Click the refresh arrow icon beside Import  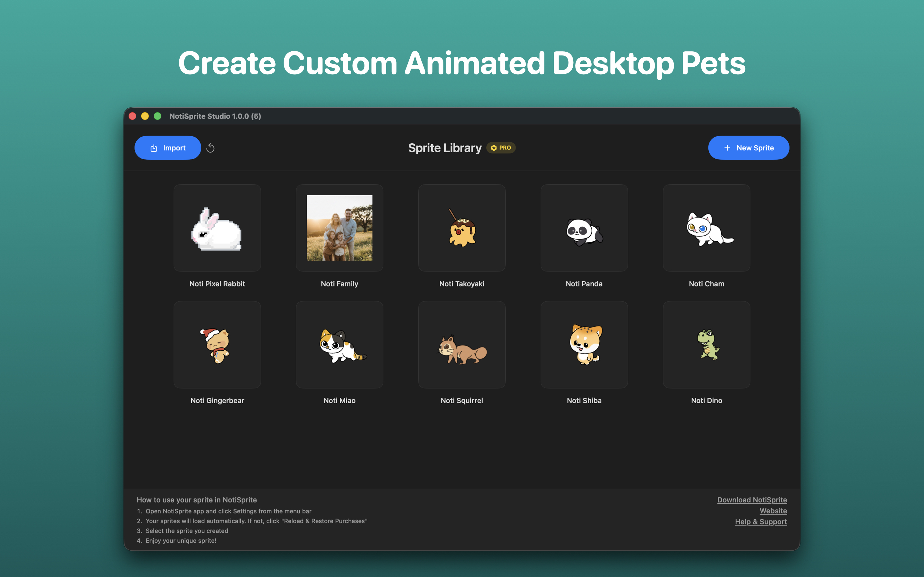point(210,148)
